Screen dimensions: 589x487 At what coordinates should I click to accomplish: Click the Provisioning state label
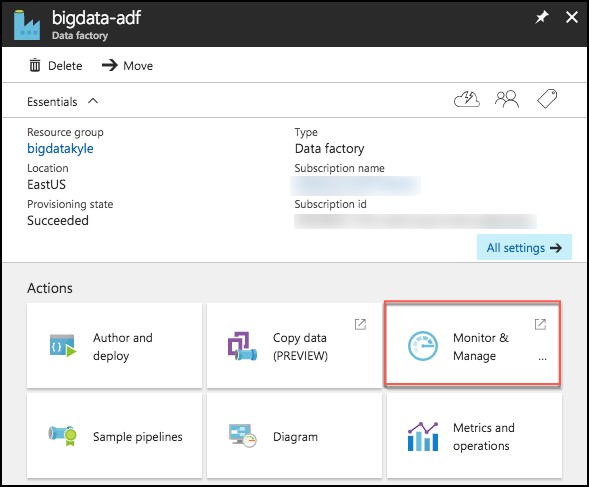[70, 204]
